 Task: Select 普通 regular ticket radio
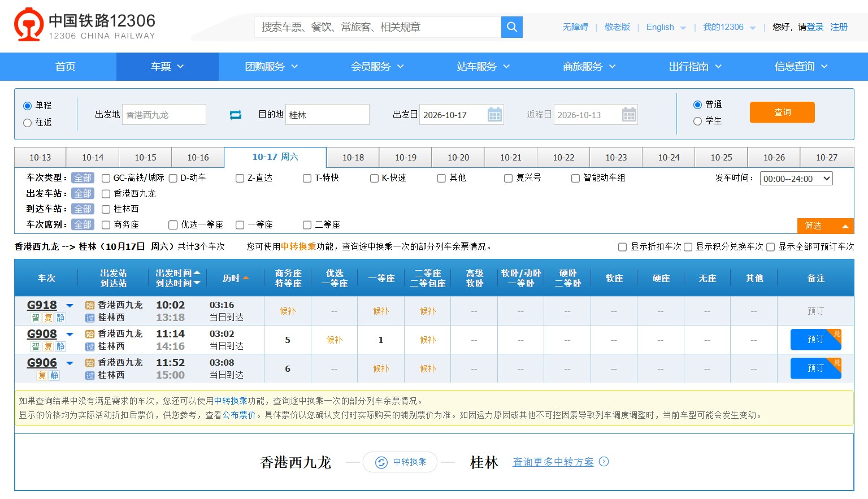[x=697, y=105]
